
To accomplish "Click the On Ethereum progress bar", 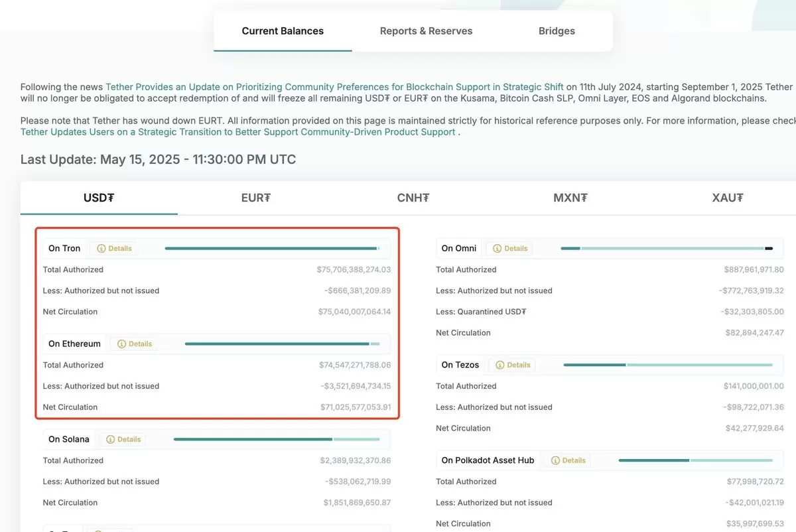I will click(283, 344).
